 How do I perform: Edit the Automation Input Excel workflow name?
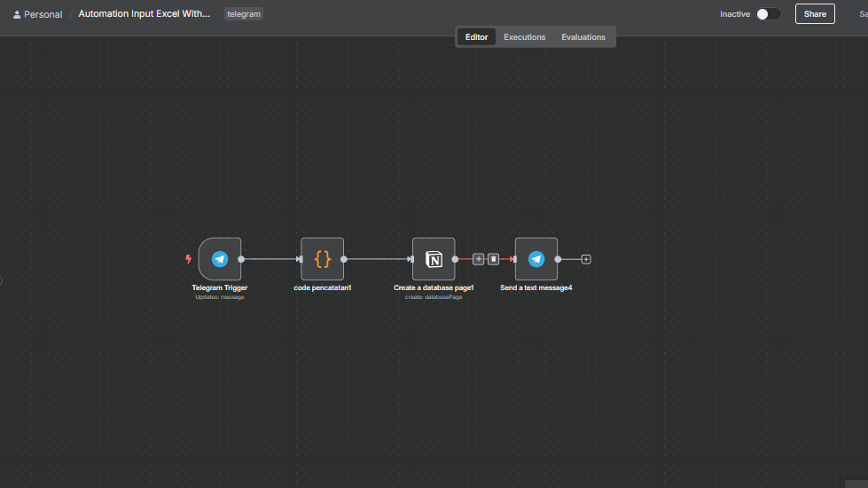145,14
